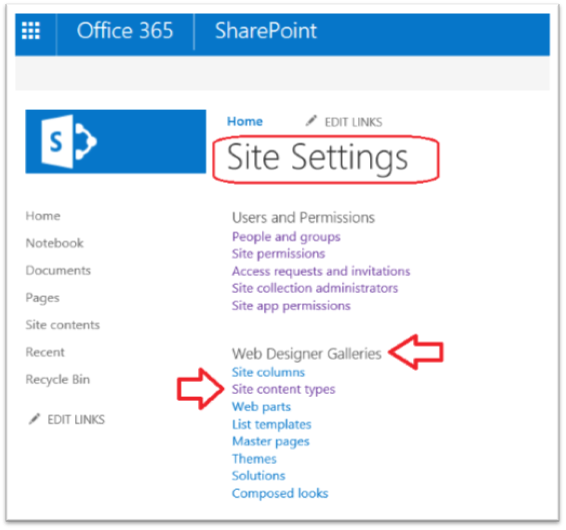Open Master pages gallery
Image resolution: width=566 pixels, height=530 pixels.
coord(271,442)
